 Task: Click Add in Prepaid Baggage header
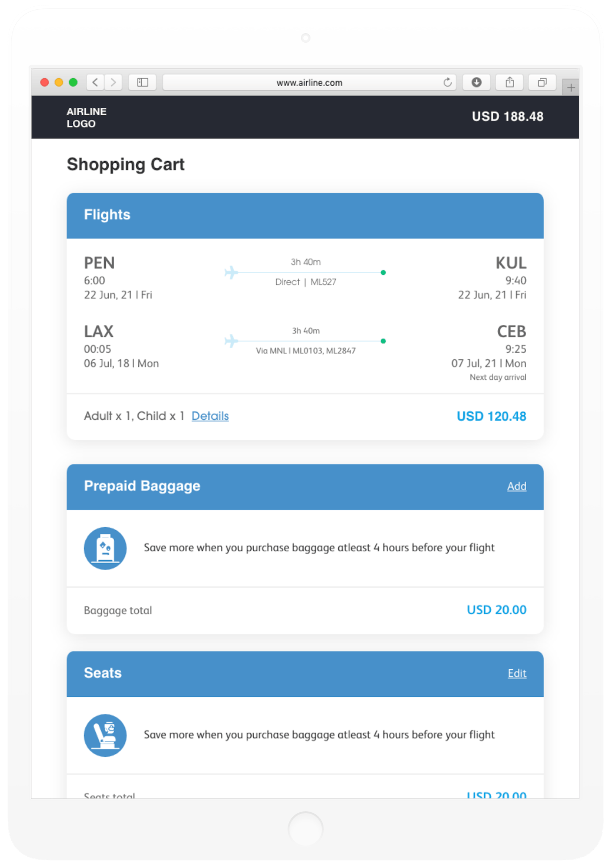point(517,486)
